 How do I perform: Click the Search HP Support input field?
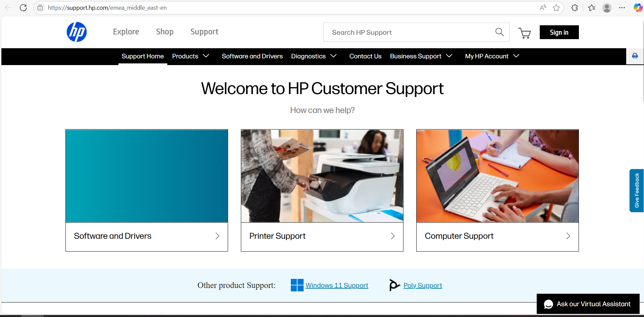click(408, 32)
